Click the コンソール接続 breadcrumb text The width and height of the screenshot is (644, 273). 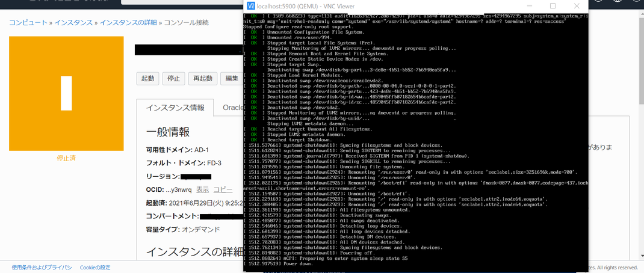pos(186,23)
